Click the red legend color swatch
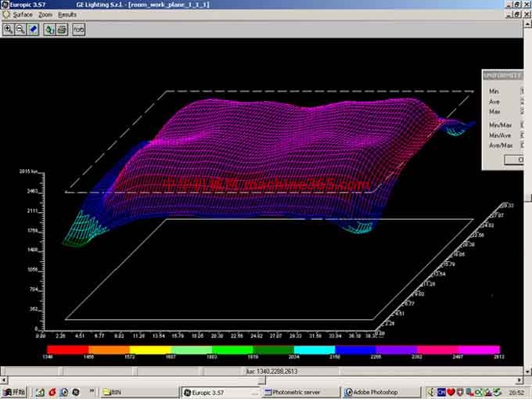The height and width of the screenshot is (399, 532). click(x=67, y=350)
